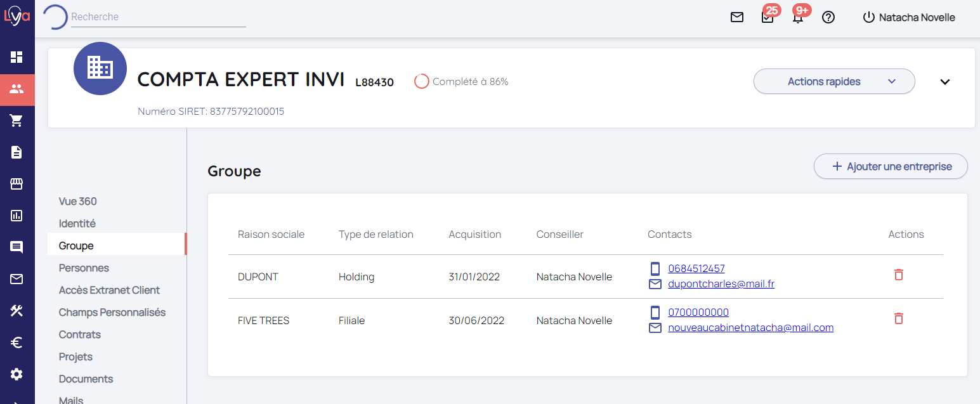The image size is (980, 404).
Task: Delete the FIVE TREES row
Action: point(898,318)
